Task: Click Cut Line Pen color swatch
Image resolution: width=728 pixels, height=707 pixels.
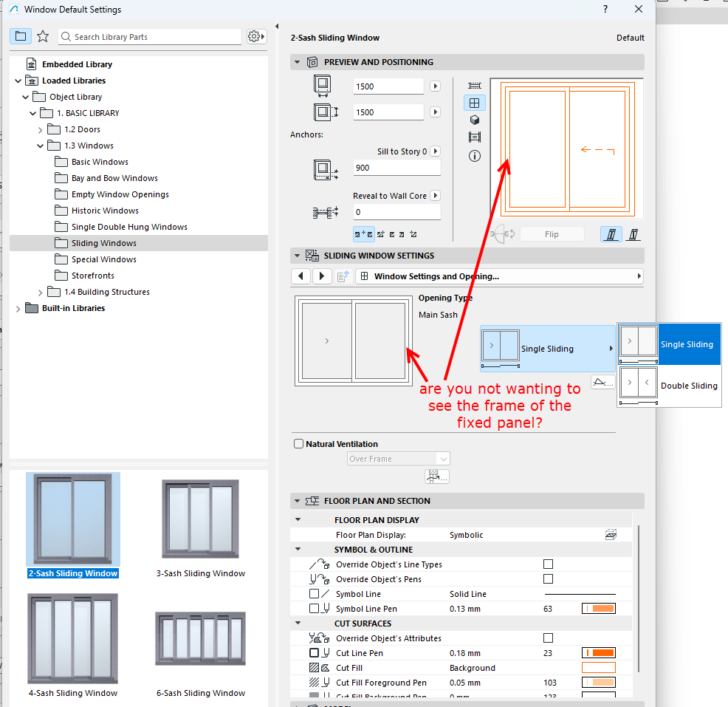Action: [599, 652]
